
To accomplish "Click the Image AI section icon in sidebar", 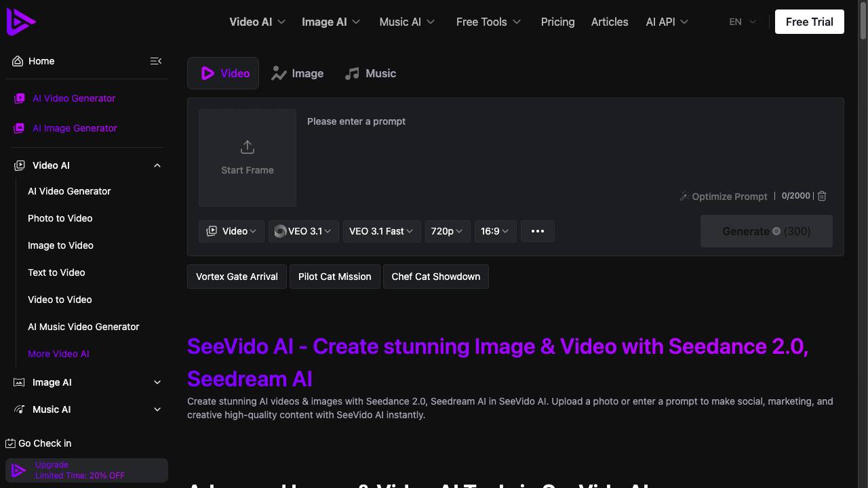I will click(20, 382).
